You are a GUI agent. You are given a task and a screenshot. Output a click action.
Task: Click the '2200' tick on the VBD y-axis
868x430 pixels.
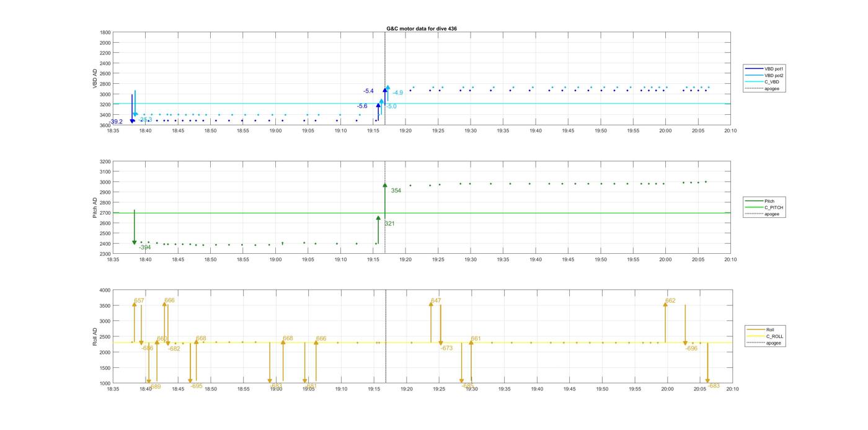coord(105,53)
